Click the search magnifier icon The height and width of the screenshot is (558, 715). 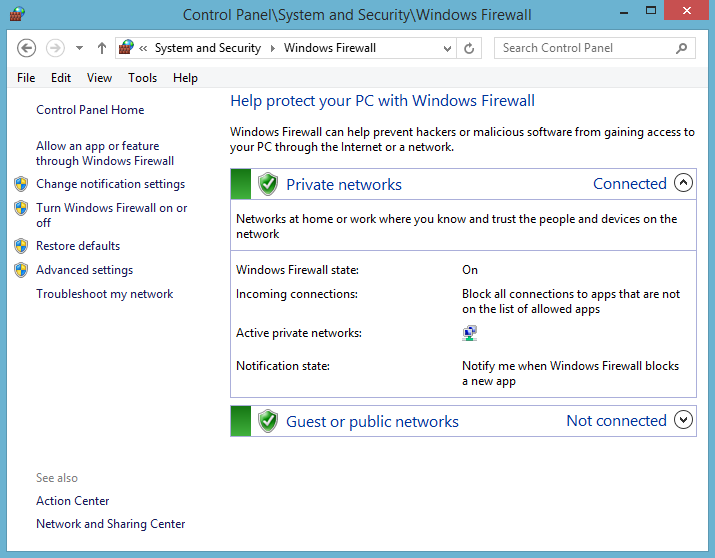point(682,48)
